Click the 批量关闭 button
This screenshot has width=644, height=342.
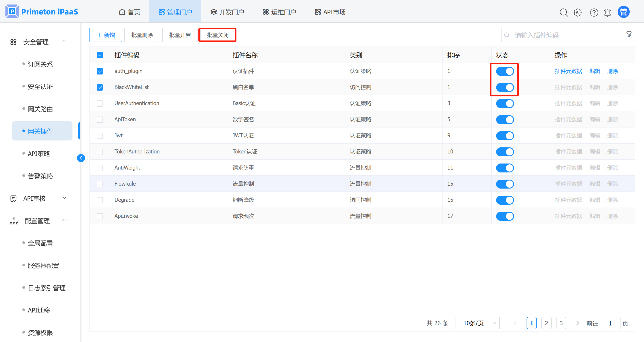pyautogui.click(x=217, y=35)
